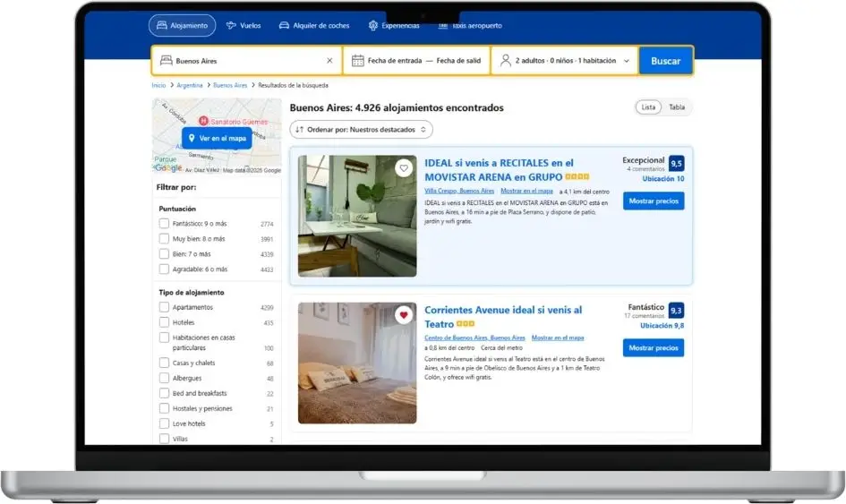Save Movistar Arena listing with heart icon
The height and width of the screenshot is (504, 846).
click(x=404, y=168)
